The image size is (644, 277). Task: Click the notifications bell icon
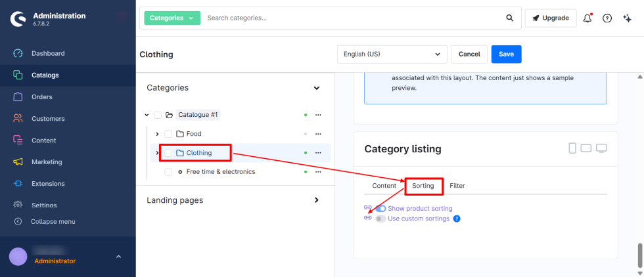pyautogui.click(x=587, y=18)
